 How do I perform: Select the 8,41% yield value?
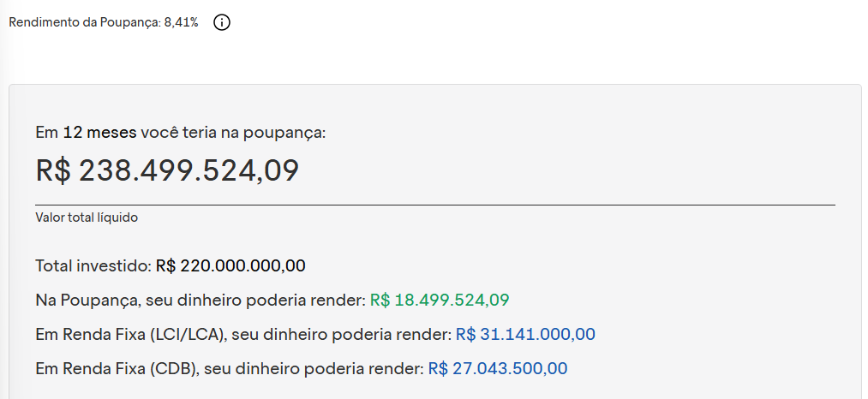click(181, 22)
